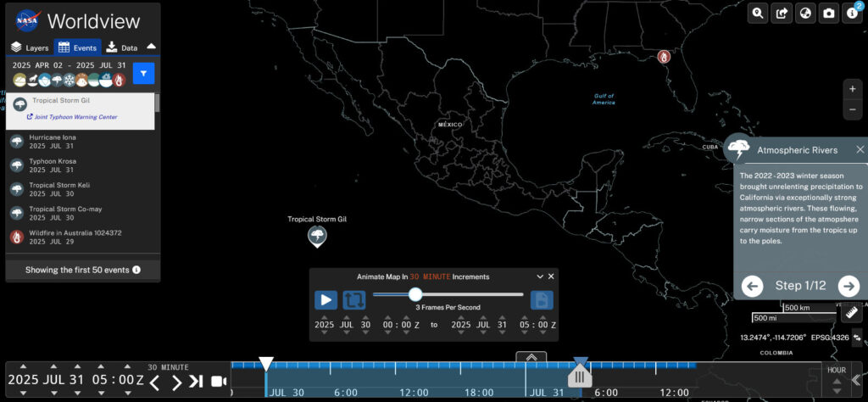Select the wildfires category icon
Screen dimensions: 868x402
[119, 81]
